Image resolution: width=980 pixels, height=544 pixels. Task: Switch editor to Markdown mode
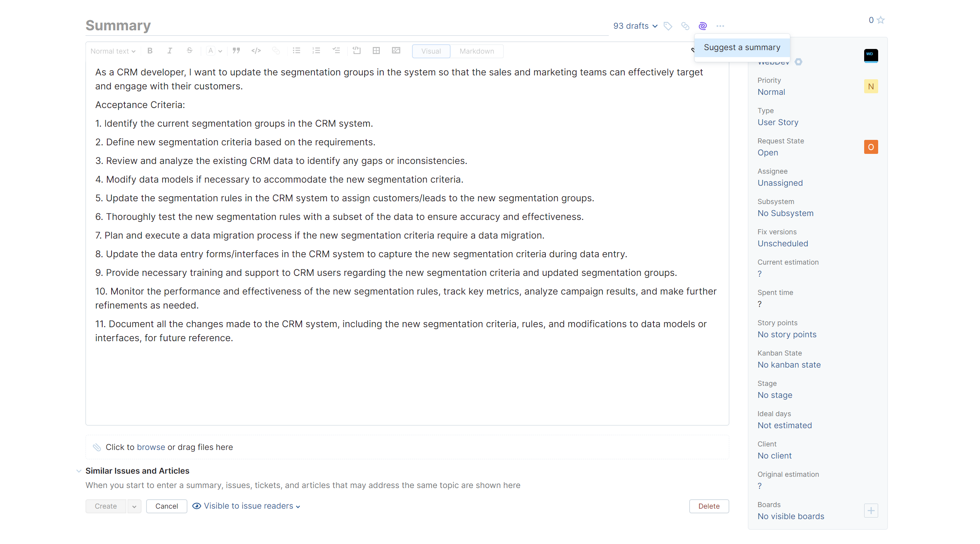click(477, 51)
